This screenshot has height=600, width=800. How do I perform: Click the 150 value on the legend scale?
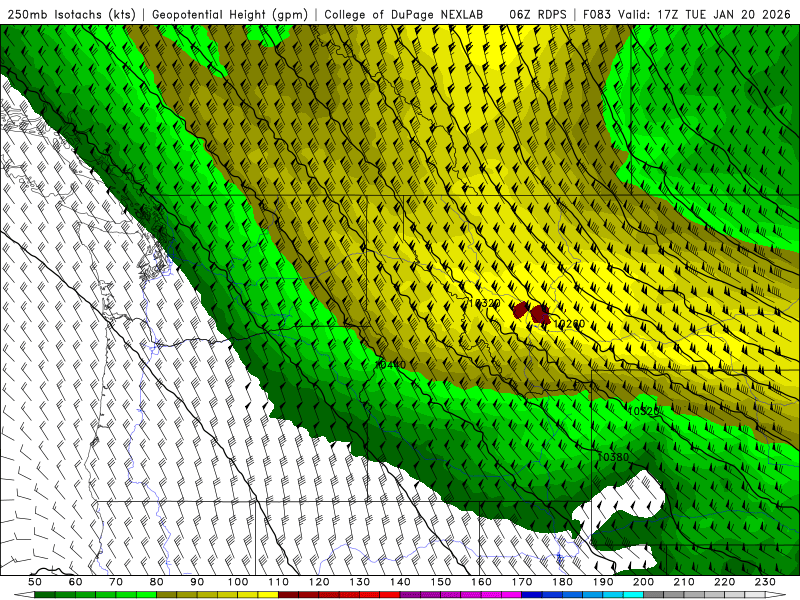point(441,582)
